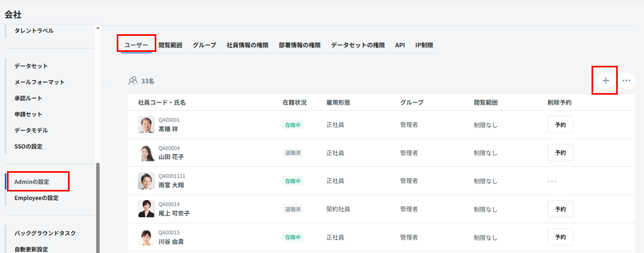Open データセット in the sidebar
The image size is (644, 253).
click(31, 66)
